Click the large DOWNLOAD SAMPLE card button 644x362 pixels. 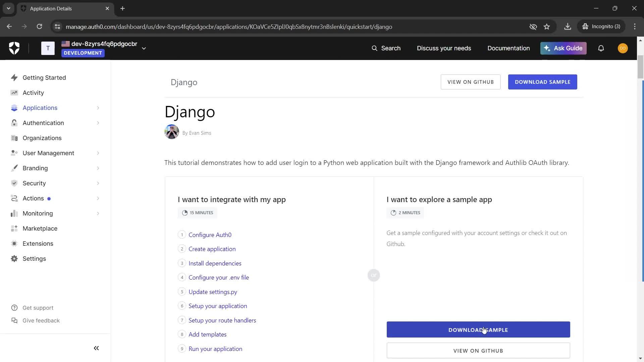[x=478, y=330]
